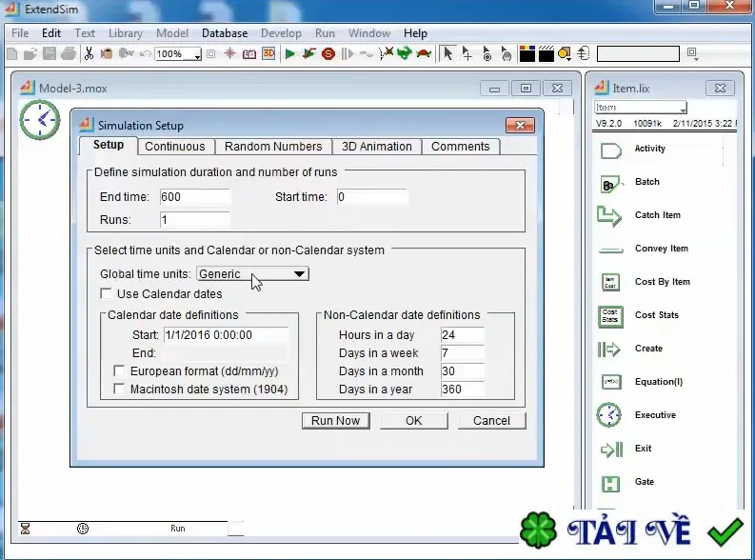
Task: Switch to the 3D Animation tab
Action: pyautogui.click(x=376, y=147)
